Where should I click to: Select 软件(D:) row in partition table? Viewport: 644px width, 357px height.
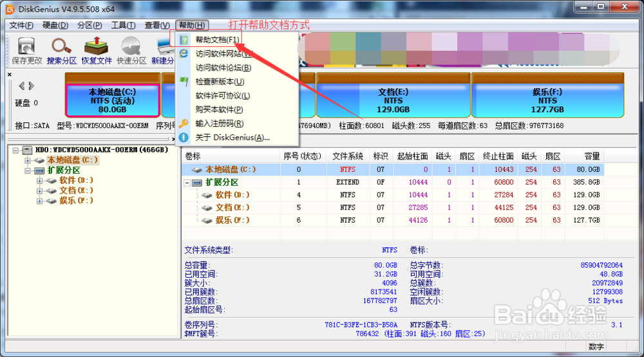pyautogui.click(x=393, y=195)
